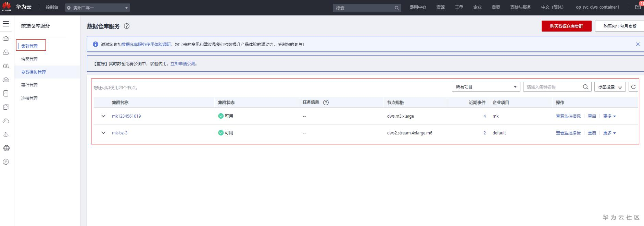Screen dimensions: 644x226
Task: Open account menu op_svc_dws_container1
Action: (x=597, y=7)
